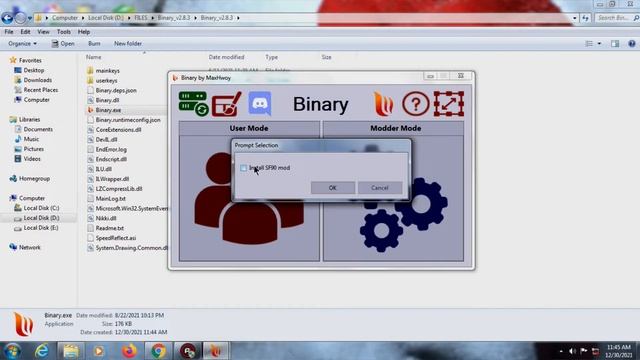This screenshot has height=360, width=640.
Task: Open the File menu in Explorer
Action: click(x=9, y=32)
